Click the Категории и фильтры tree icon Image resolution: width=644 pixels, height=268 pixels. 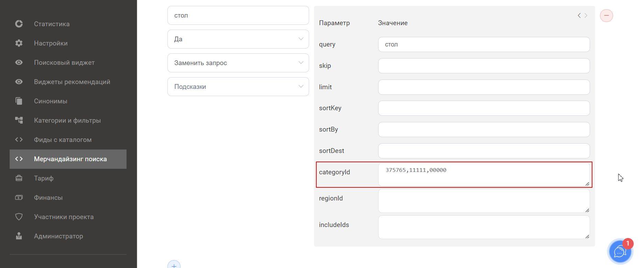[19, 120]
